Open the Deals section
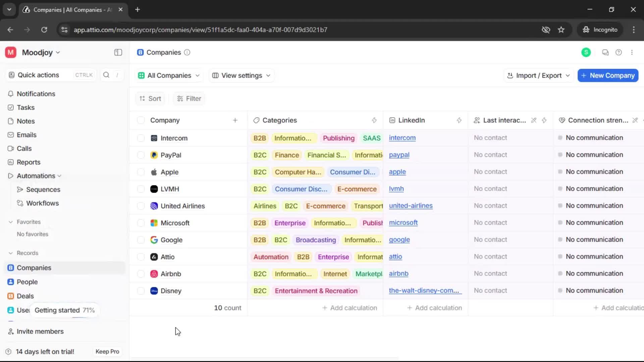Screen dimensions: 644x362 [x=25, y=296]
